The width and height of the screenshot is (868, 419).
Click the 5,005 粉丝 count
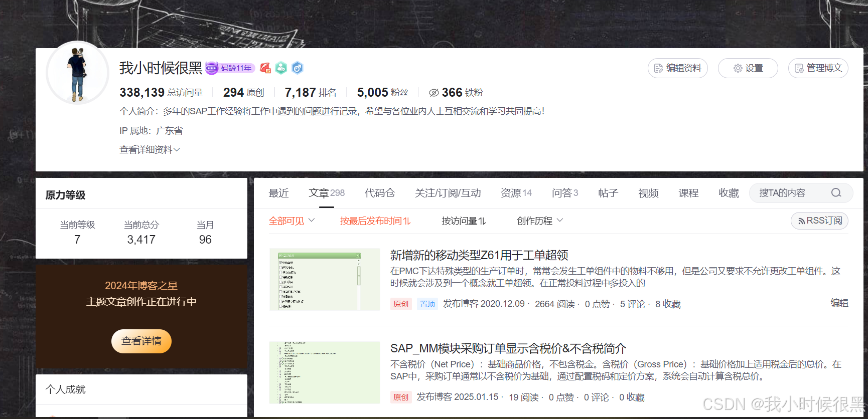tap(383, 93)
